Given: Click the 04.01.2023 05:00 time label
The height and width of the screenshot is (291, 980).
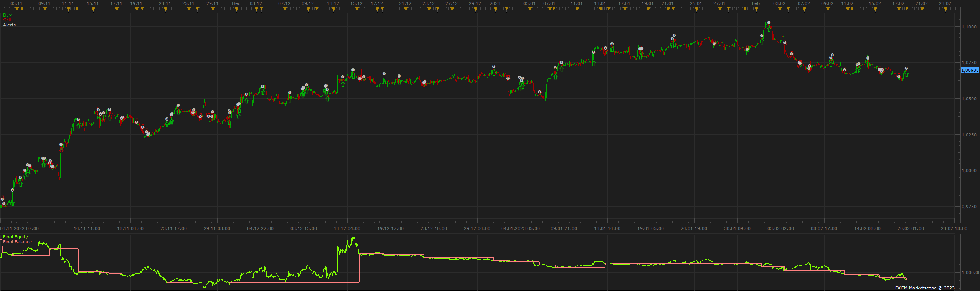Looking at the screenshot, I should (521, 228).
